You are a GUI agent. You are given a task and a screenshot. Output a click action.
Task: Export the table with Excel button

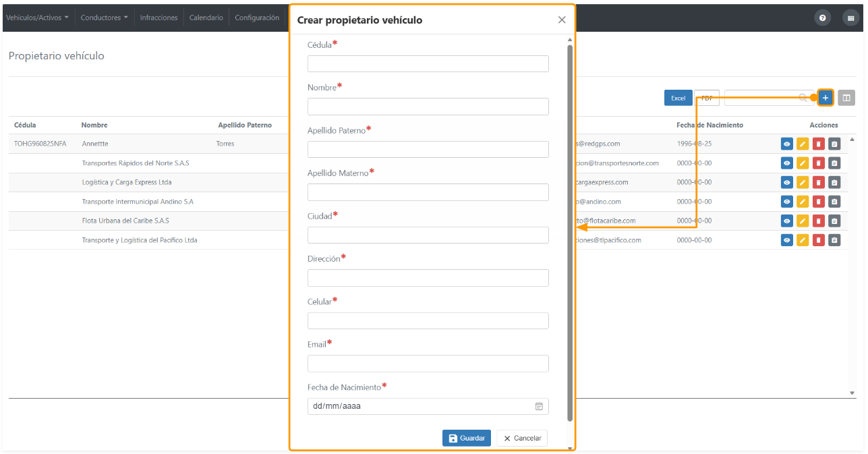tap(678, 98)
